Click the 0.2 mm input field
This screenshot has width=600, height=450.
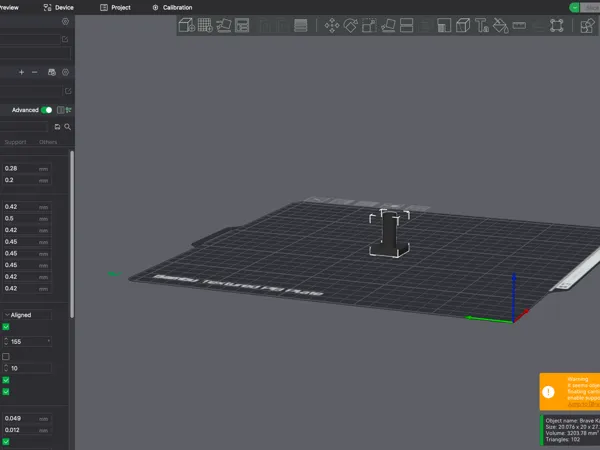tap(27, 180)
